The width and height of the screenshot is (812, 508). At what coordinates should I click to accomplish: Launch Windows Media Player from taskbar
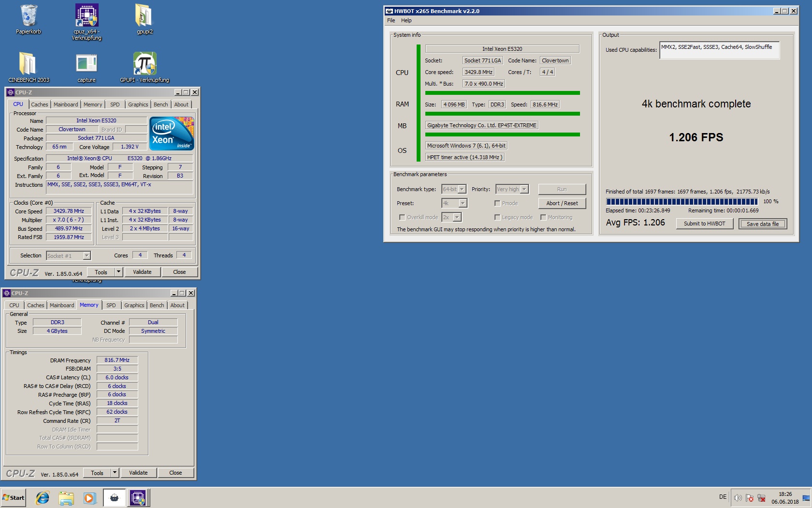pyautogui.click(x=89, y=497)
